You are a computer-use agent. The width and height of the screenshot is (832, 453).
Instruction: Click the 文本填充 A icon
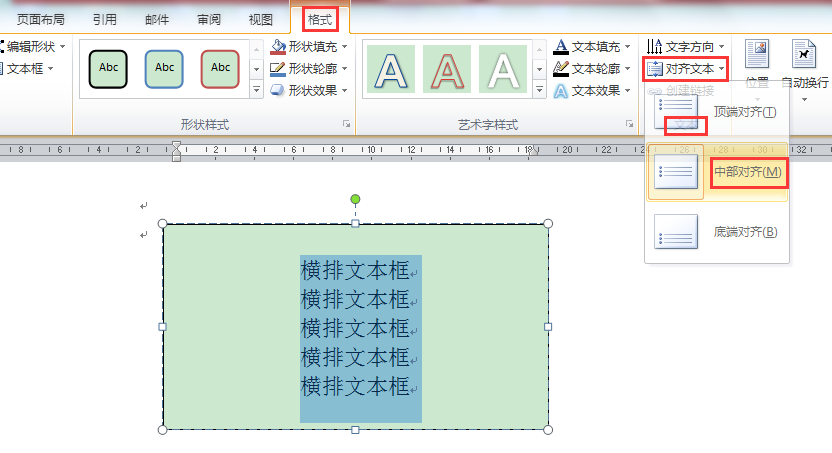pyautogui.click(x=561, y=47)
